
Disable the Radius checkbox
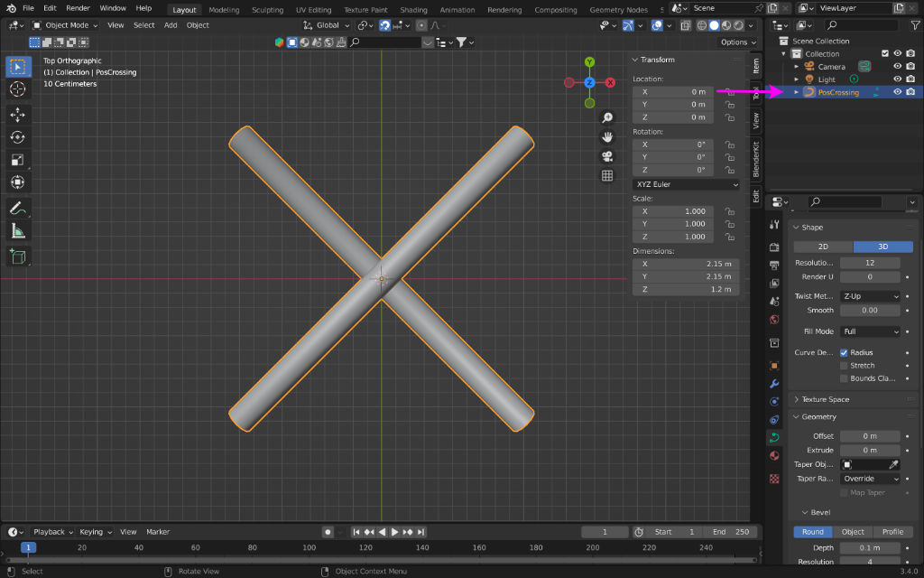844,353
